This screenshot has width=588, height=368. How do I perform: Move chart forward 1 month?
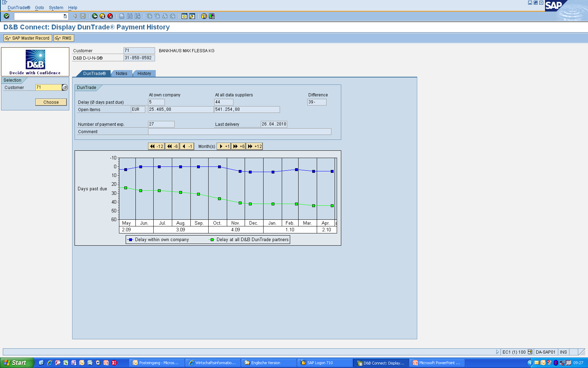tap(224, 146)
